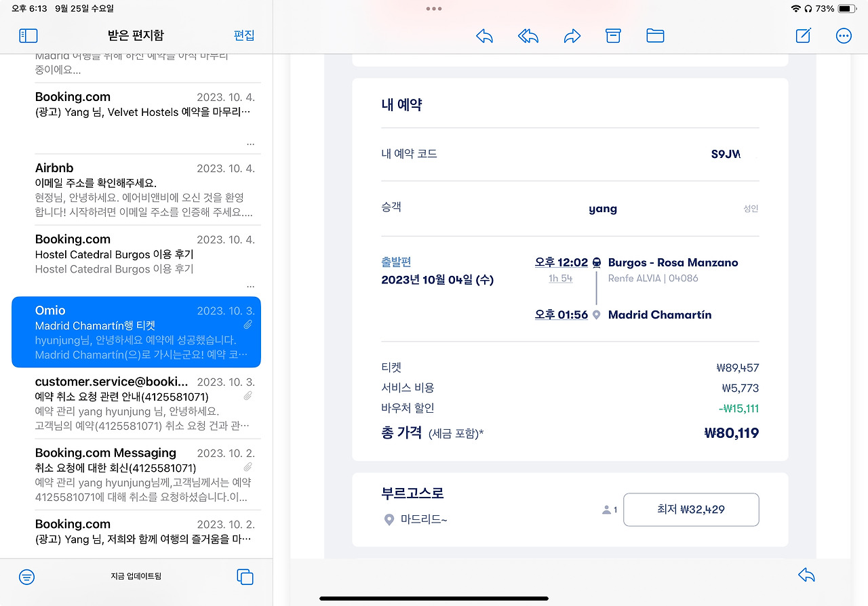This screenshot has height=606, width=868.
Task: Move the message using the folder icon
Action: 655,36
